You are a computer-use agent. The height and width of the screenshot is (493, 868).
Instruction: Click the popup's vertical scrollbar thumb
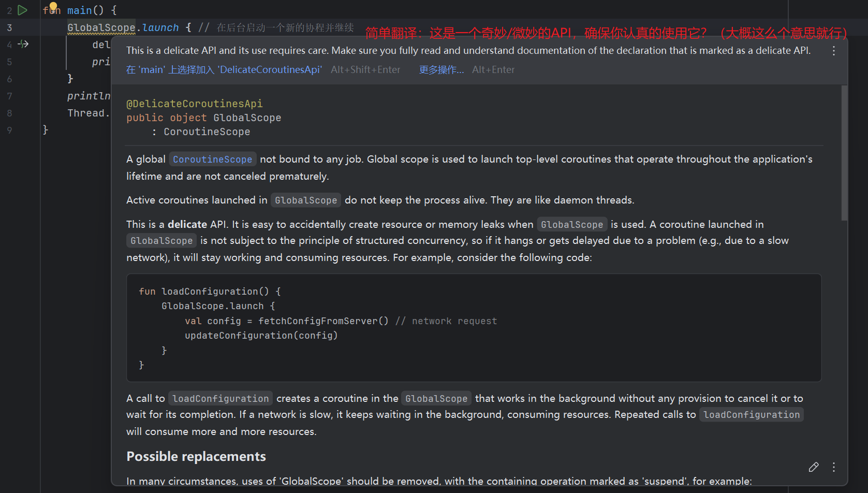tap(844, 153)
